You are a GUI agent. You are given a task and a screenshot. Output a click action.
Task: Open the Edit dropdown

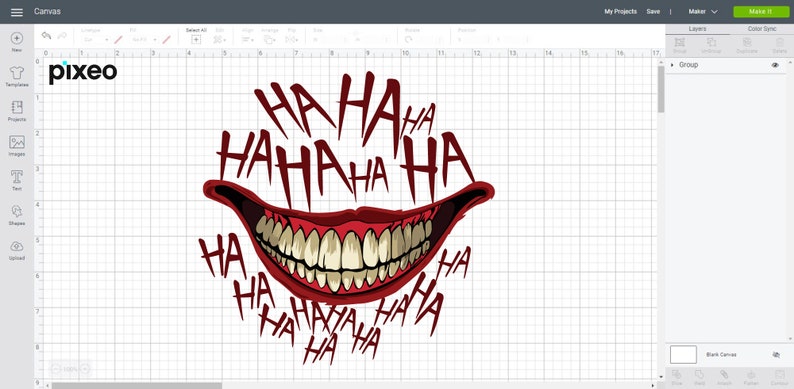(x=220, y=40)
